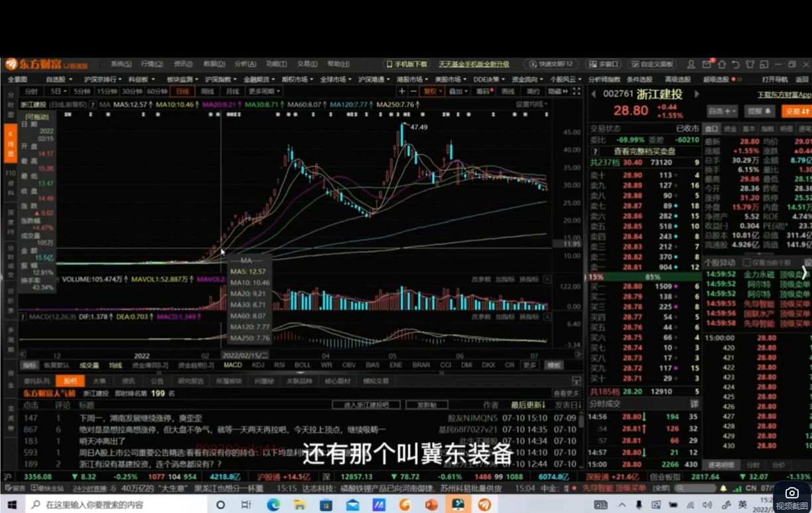Enable 画线 drawing mode on the chart
812x513 pixels.
[x=507, y=92]
